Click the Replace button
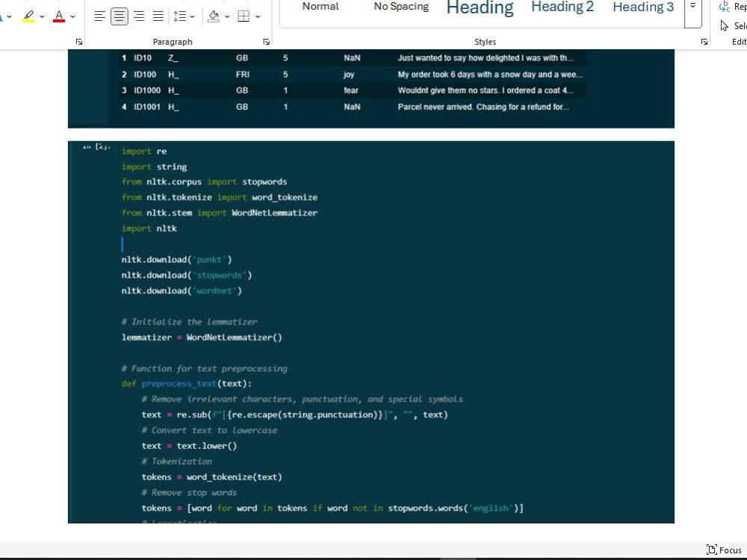Viewport: 747px width, 560px height. coord(733,7)
